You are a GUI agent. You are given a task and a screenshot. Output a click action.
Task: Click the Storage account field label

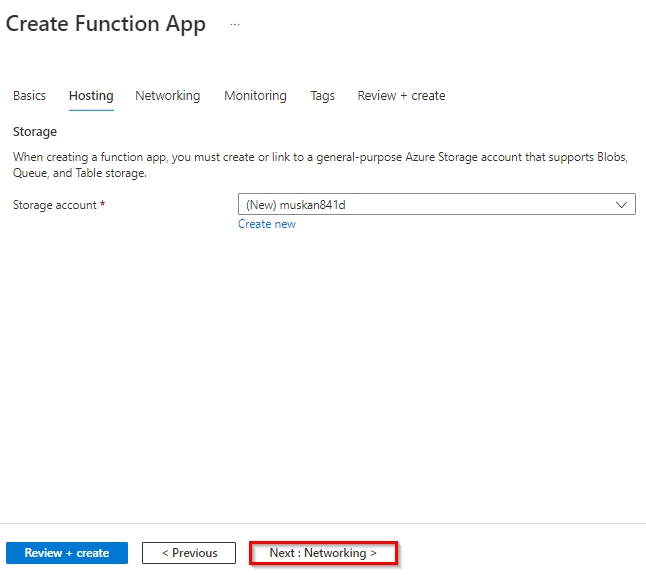tap(54, 205)
